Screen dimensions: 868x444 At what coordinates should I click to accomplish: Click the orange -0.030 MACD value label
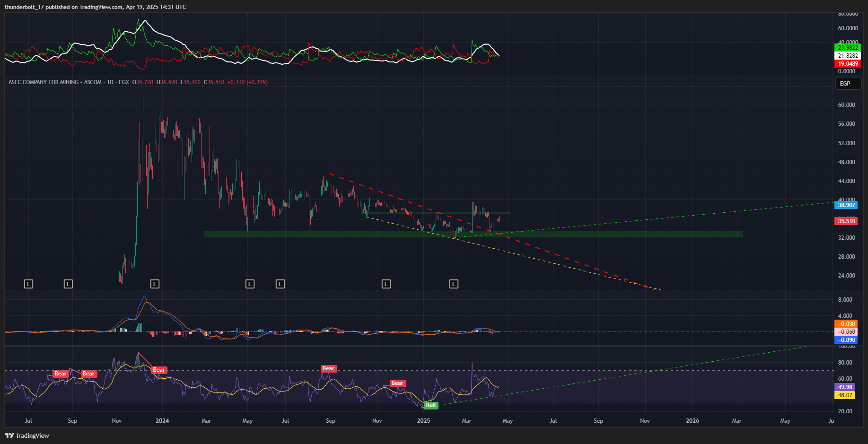(846, 324)
